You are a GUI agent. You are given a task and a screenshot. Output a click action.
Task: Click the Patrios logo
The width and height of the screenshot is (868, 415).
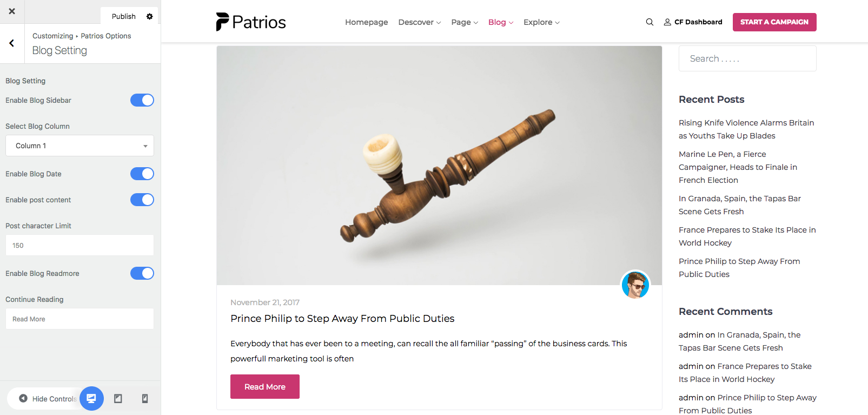[251, 22]
